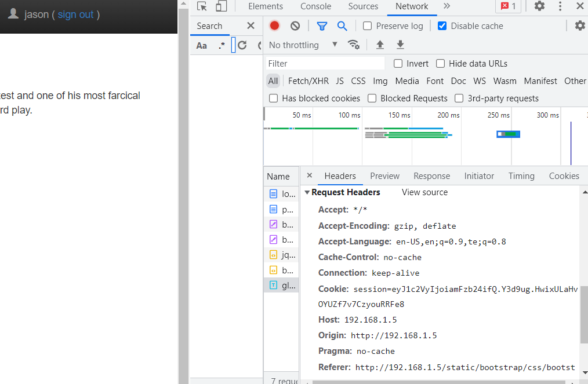This screenshot has width=588, height=384.
Task: Select the inspect element picker icon
Action: pos(202,6)
